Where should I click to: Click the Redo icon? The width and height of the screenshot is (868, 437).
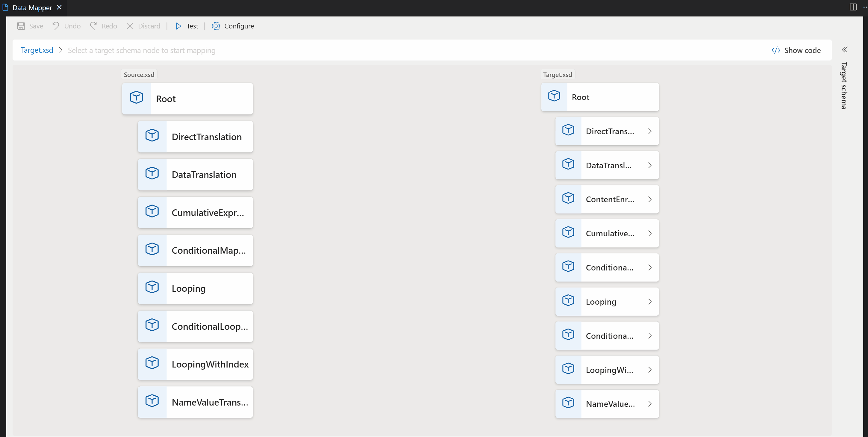pos(93,26)
